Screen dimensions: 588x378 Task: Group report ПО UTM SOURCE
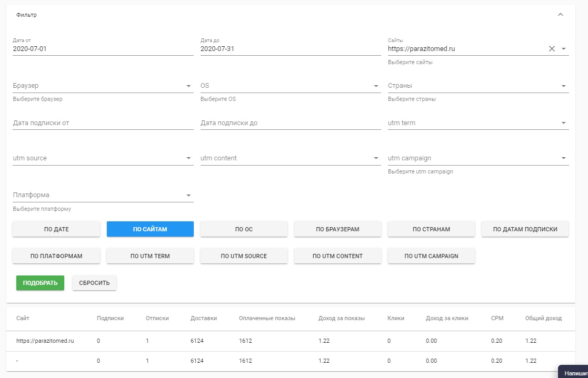tap(244, 256)
